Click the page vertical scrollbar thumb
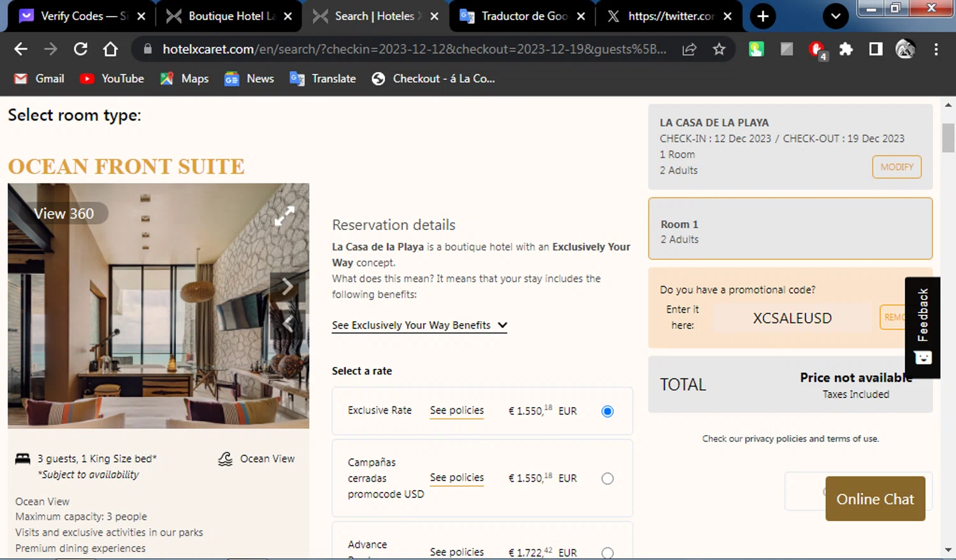 [x=948, y=138]
